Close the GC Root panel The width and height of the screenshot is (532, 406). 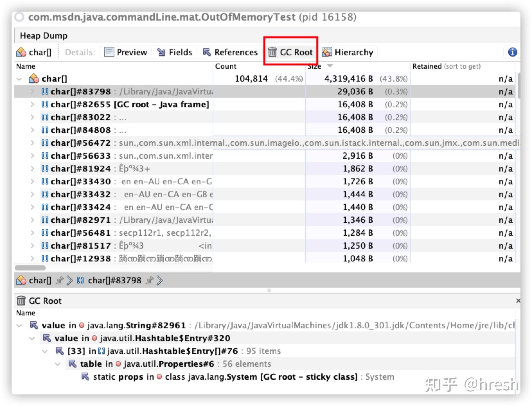518,301
